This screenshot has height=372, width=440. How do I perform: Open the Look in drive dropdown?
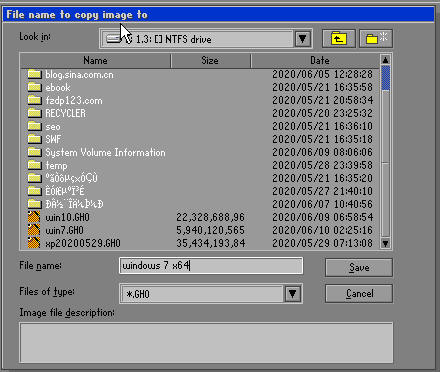(x=303, y=39)
